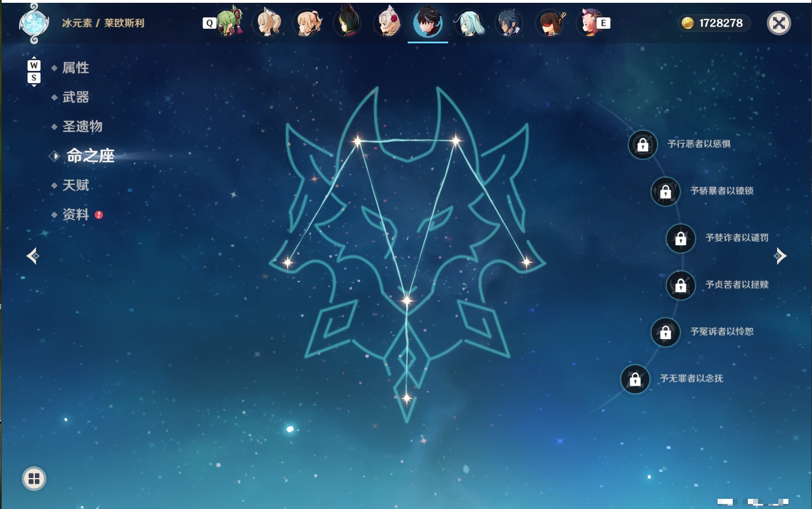The width and height of the screenshot is (812, 509).
Task: Open the 资料 profile tab
Action: click(x=75, y=214)
